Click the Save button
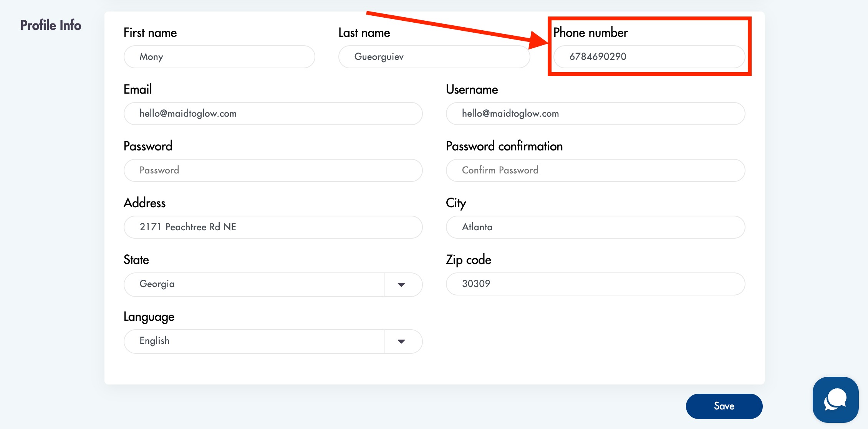Screen dimensions: 868x429 click(724, 406)
